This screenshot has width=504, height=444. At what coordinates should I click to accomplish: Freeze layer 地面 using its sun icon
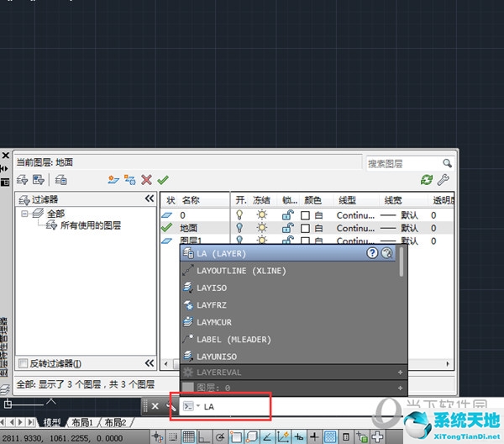tap(262, 228)
